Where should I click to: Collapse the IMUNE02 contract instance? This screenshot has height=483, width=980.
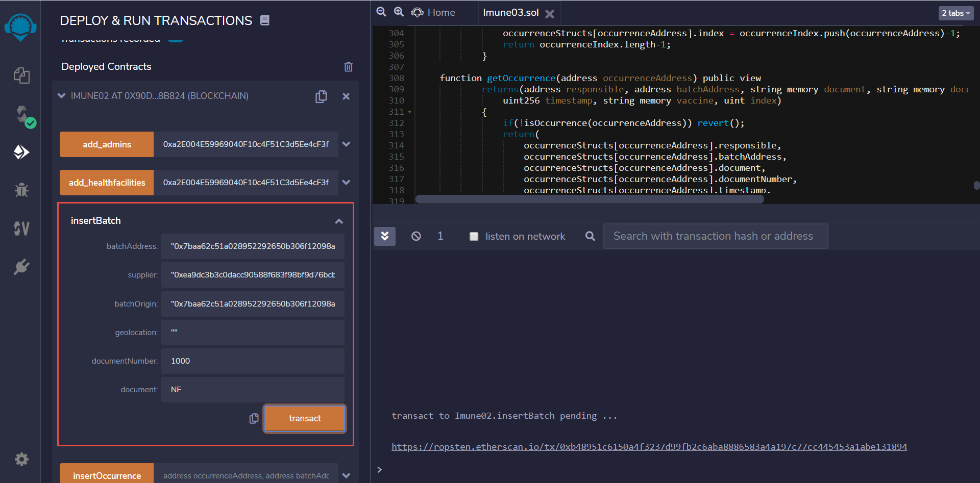(x=62, y=96)
